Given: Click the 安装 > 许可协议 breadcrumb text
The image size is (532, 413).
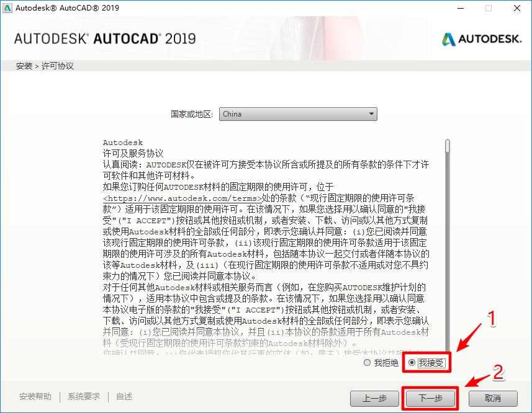Looking at the screenshot, I should point(45,66).
